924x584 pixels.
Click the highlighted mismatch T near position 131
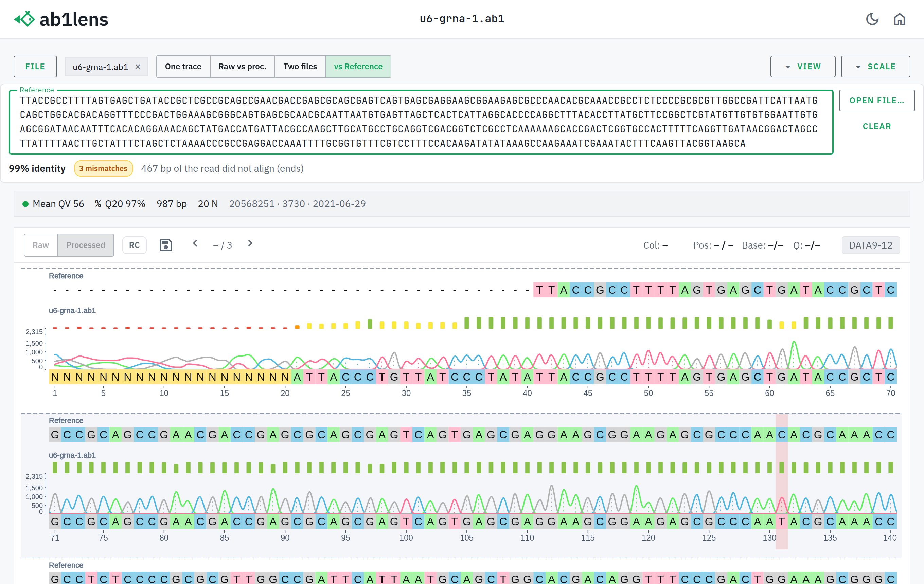click(x=782, y=522)
